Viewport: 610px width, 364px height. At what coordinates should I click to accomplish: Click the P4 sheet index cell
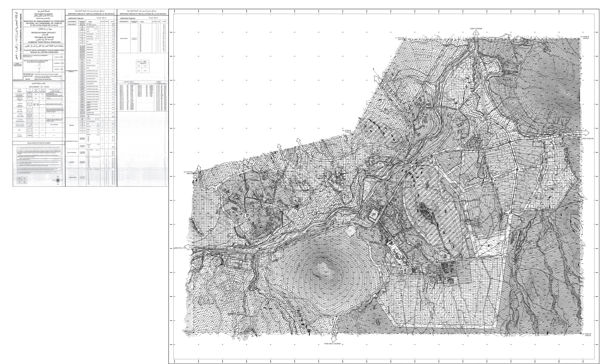pyautogui.click(x=25, y=182)
